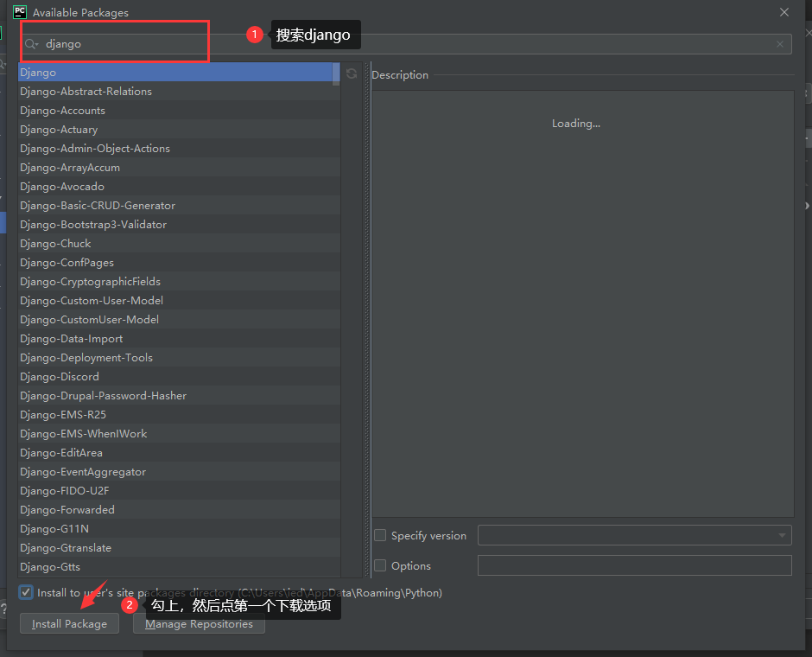Click the PyCharm logo icon
Viewport: 812px width, 657px height.
click(x=20, y=12)
